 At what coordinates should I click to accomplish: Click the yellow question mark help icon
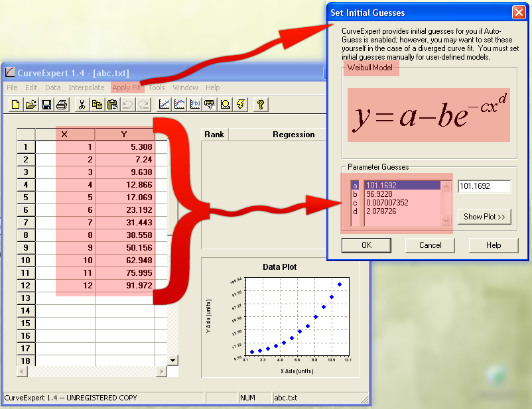[261, 104]
